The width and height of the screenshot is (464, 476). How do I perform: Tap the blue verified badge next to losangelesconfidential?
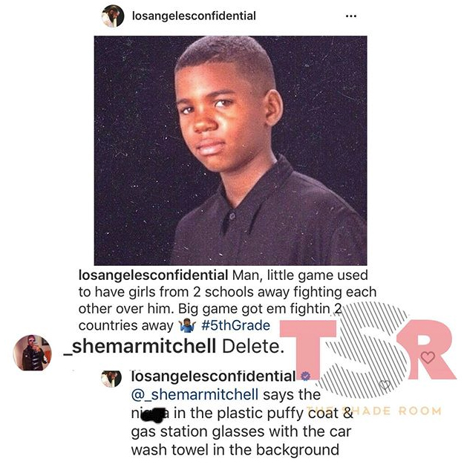point(306,376)
